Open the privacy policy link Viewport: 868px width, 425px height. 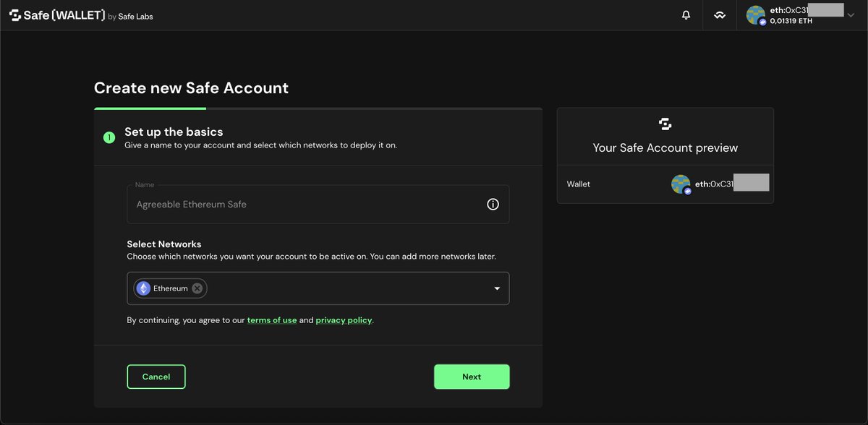pos(344,320)
